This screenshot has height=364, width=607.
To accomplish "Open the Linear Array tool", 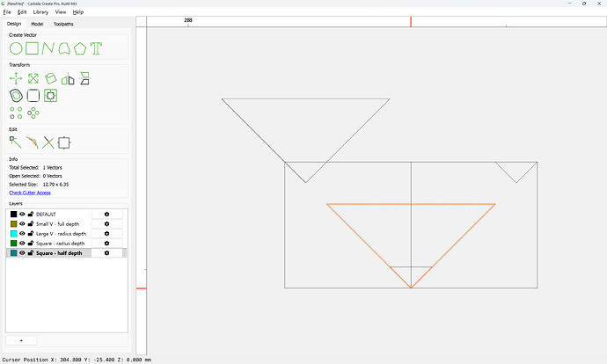I will (16, 113).
